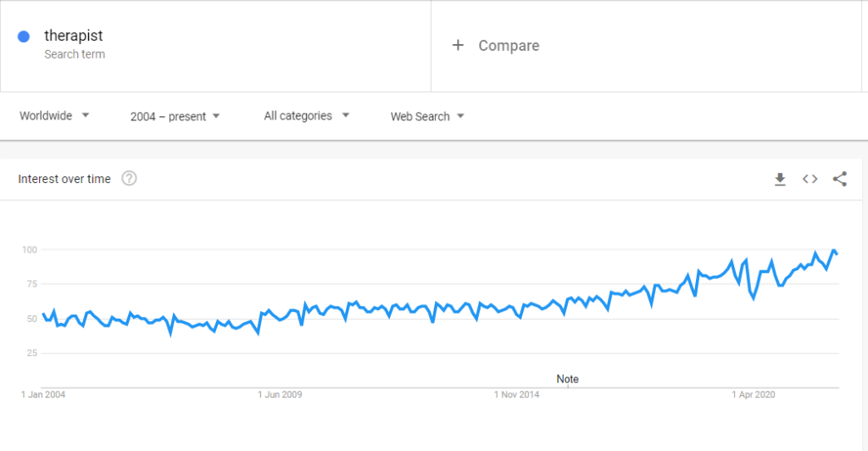Change the Web Search type dropdown

click(x=427, y=116)
